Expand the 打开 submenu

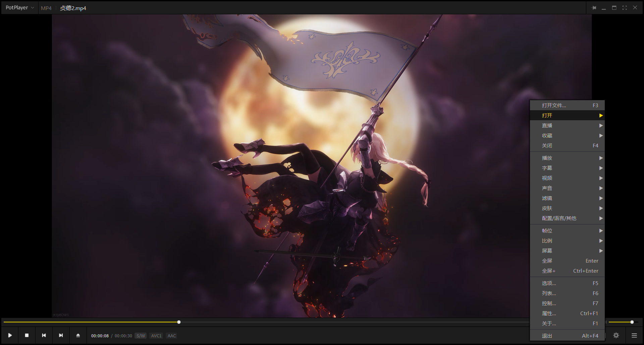click(567, 115)
